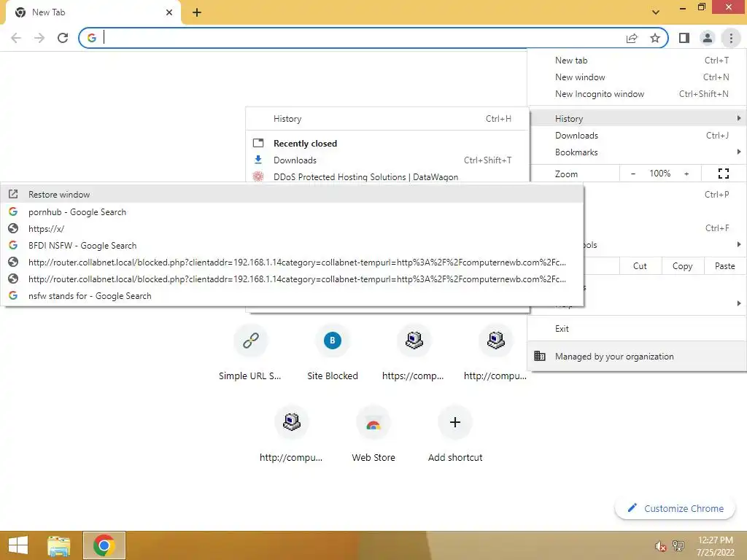Screen dimensions: 747x560
Task: Click Chrome icon in taskbar
Action: [x=104, y=545]
